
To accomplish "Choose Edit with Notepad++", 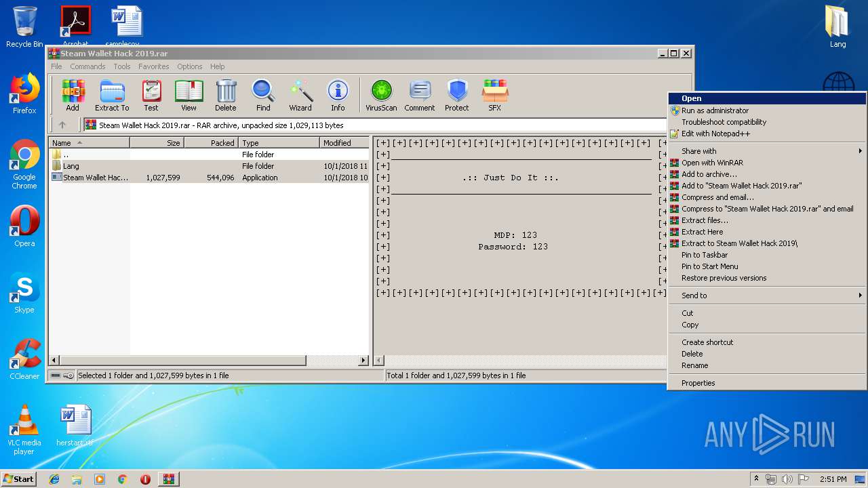I will click(767, 134).
